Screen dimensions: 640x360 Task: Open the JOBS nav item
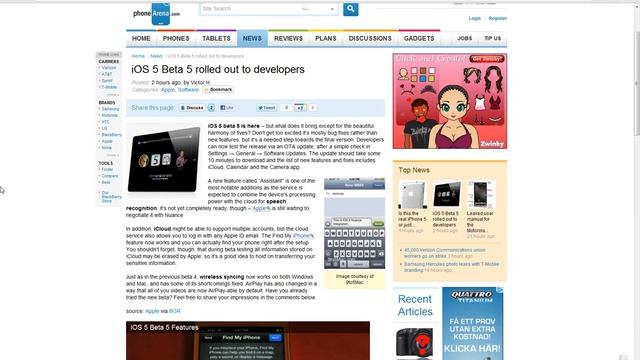tap(464, 38)
